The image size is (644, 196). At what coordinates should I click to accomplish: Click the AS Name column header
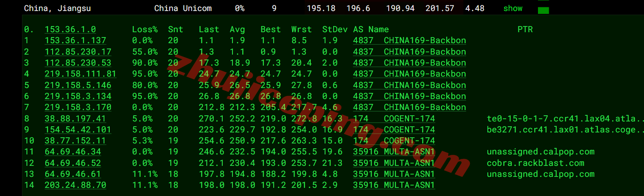tap(371, 29)
